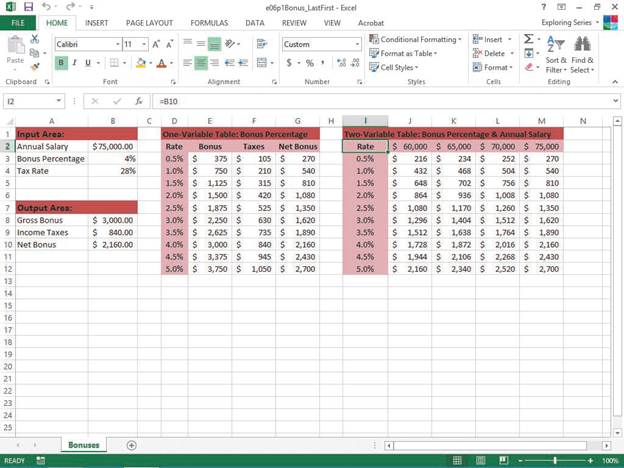Image resolution: width=624 pixels, height=468 pixels.
Task: Open the font name Calibri dropdown
Action: [x=118, y=44]
